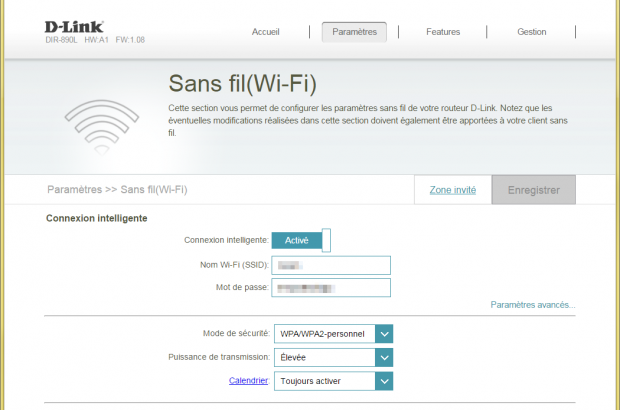
Task: Open the Accueil tab
Action: click(265, 32)
